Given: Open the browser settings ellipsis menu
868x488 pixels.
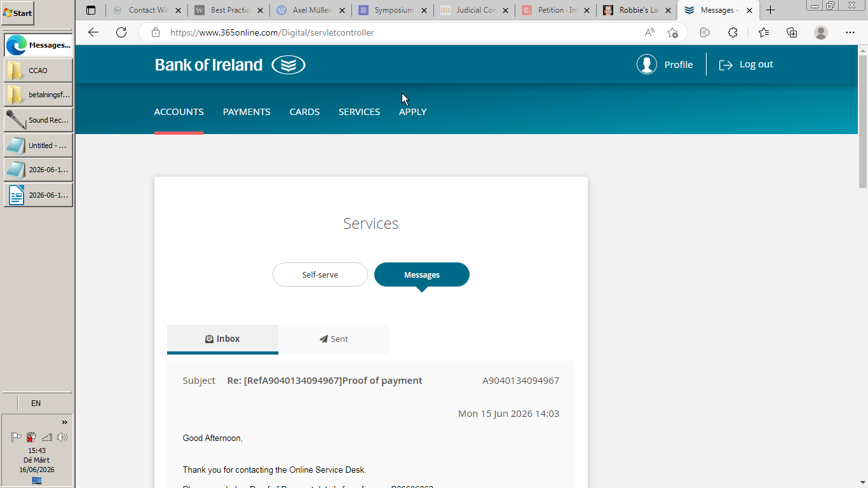Looking at the screenshot, I should point(850,32).
